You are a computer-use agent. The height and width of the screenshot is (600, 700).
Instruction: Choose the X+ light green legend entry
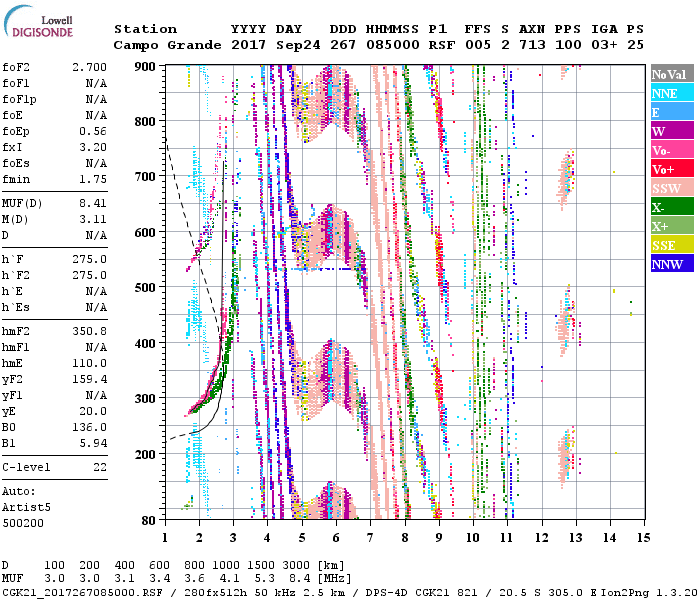pos(670,227)
